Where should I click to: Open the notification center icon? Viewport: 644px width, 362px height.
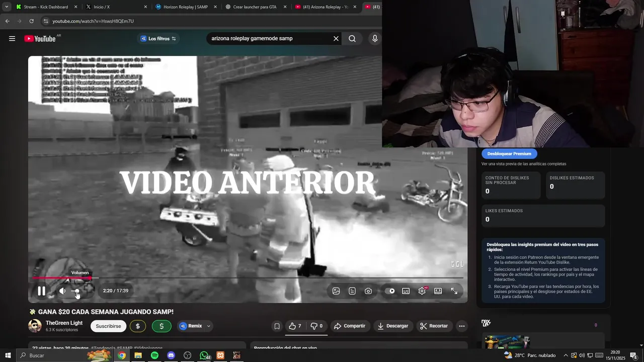click(x=634, y=355)
